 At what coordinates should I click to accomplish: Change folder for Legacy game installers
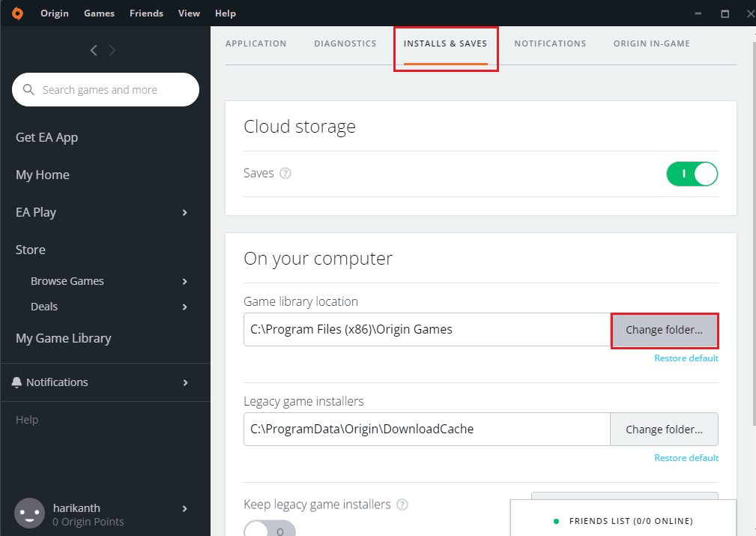click(x=665, y=430)
